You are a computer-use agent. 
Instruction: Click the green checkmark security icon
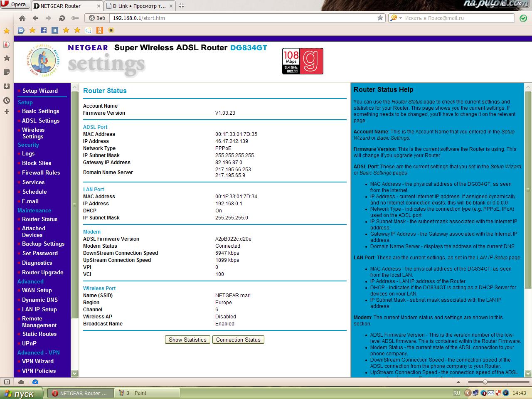pyautogui.click(x=523, y=18)
